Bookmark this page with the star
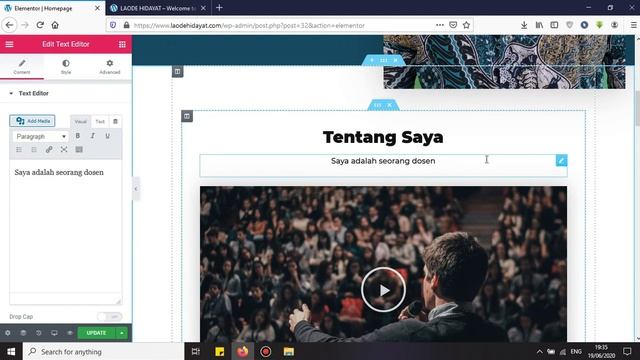Screen dimensions: 640x360 467,25
